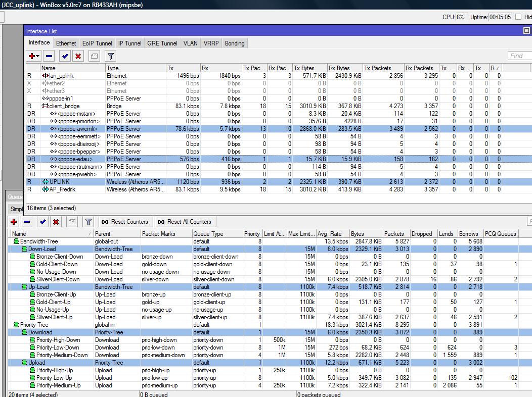Sort queues by Avg. Rate column header
Viewport: 532px width, 397px height.
[x=332, y=234]
